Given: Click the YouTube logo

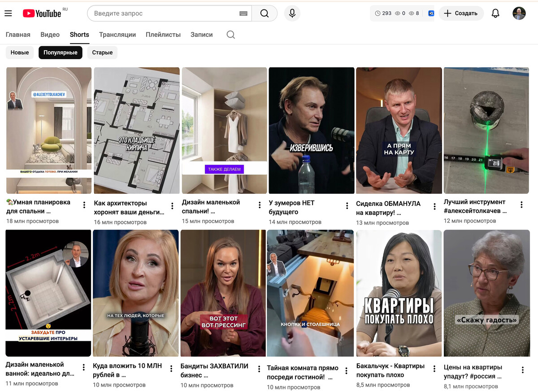Looking at the screenshot, I should tap(42, 13).
